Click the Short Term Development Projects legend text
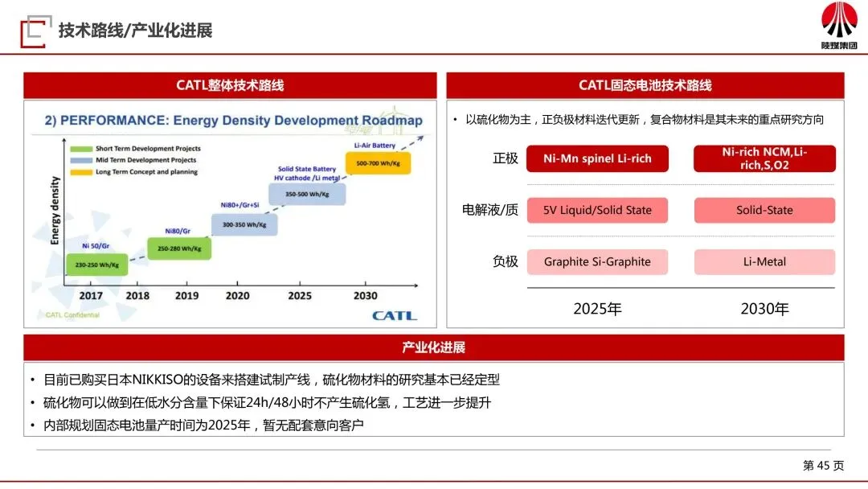868x489 pixels. tap(148, 149)
